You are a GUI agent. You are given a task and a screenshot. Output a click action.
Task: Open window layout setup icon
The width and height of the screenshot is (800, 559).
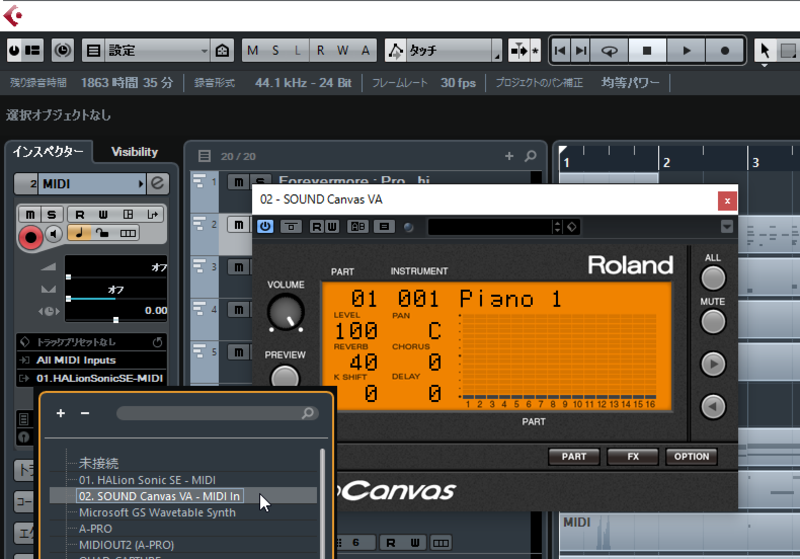point(33,50)
